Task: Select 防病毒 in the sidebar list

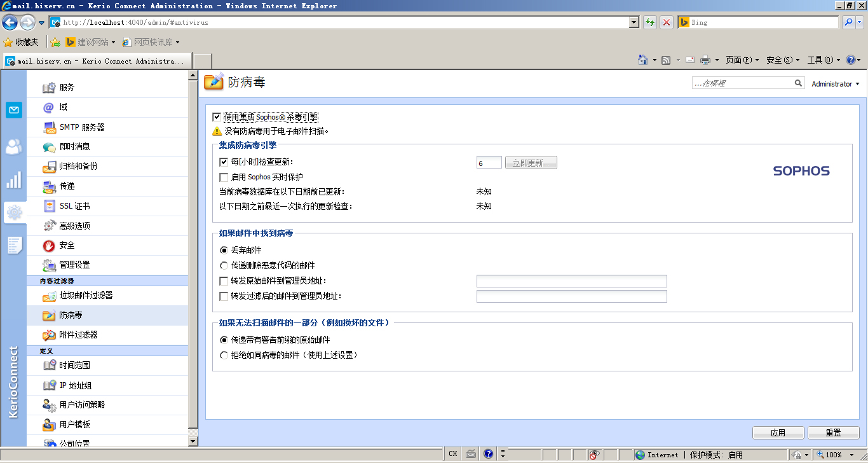Action: point(107,315)
